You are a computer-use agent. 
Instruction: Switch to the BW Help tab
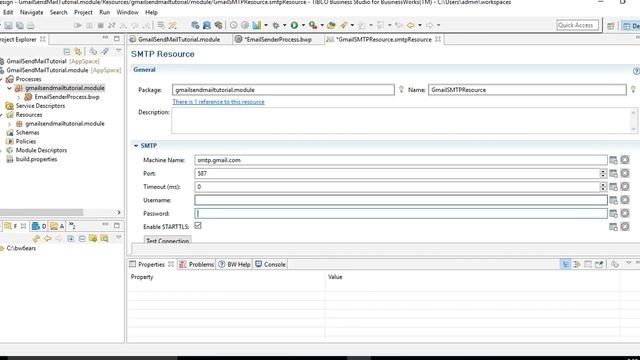tap(234, 264)
